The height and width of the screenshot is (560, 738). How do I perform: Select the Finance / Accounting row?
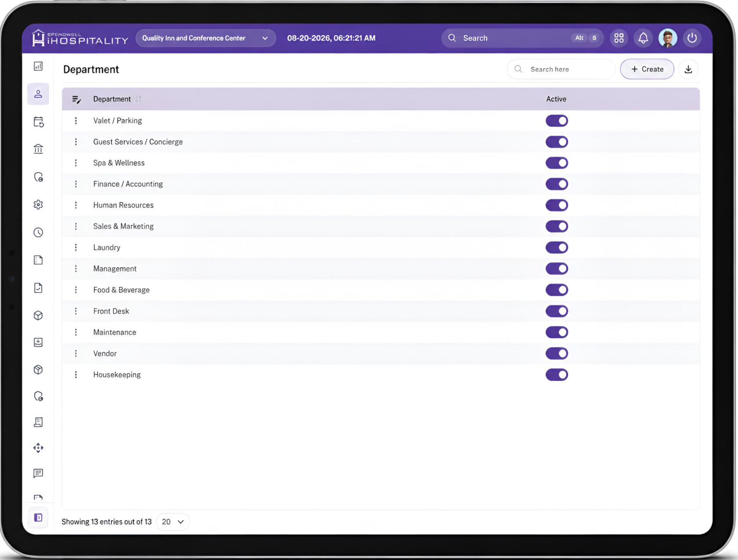380,184
